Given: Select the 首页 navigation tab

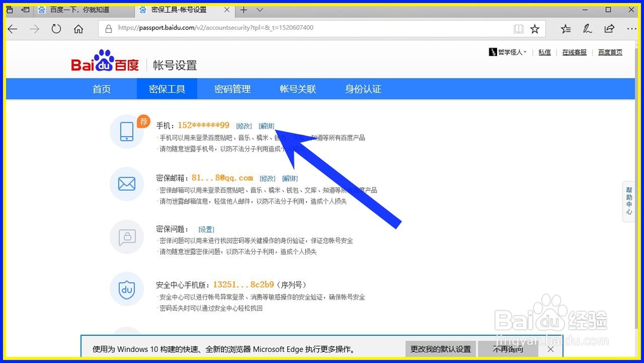Looking at the screenshot, I should coord(102,89).
